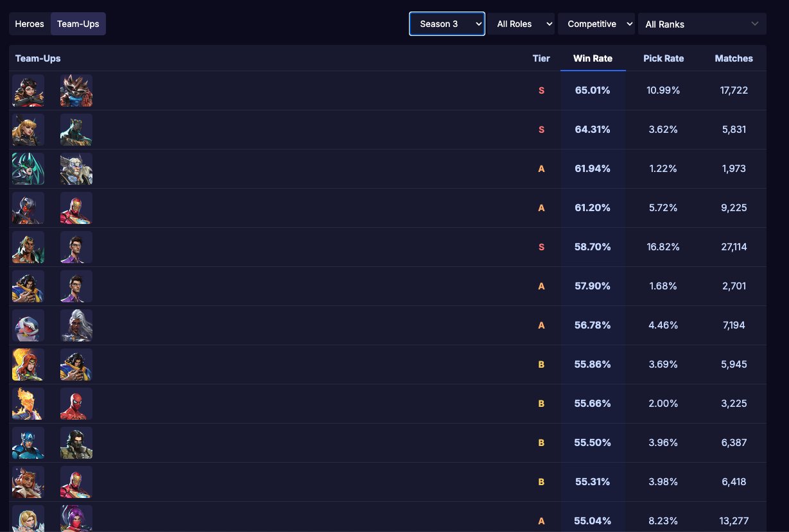Viewport: 789px width, 532px height.
Task: Open the Spider-Man portrait
Action: (x=76, y=404)
